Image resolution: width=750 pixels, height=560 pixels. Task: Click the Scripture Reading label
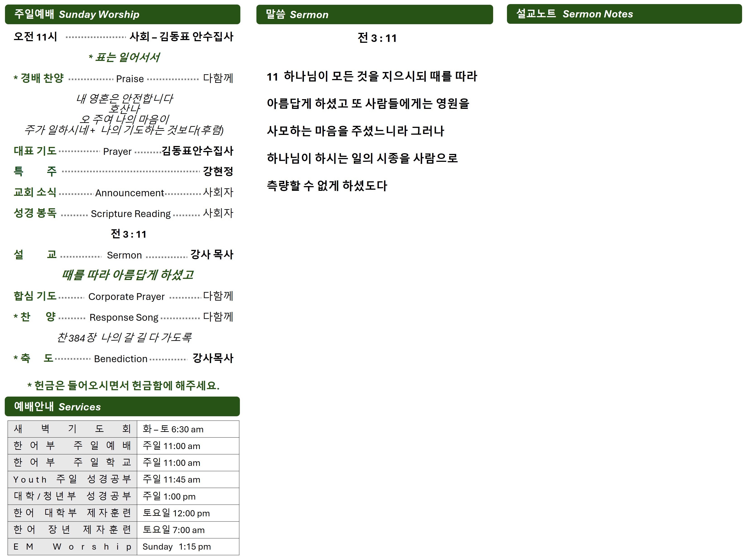[131, 213]
